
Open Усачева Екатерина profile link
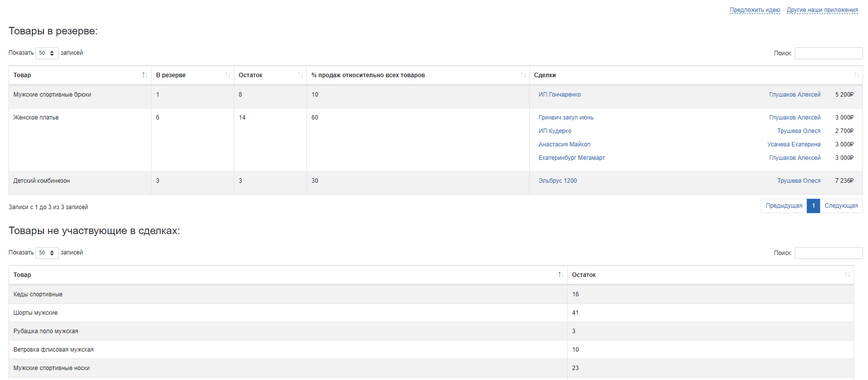click(793, 144)
